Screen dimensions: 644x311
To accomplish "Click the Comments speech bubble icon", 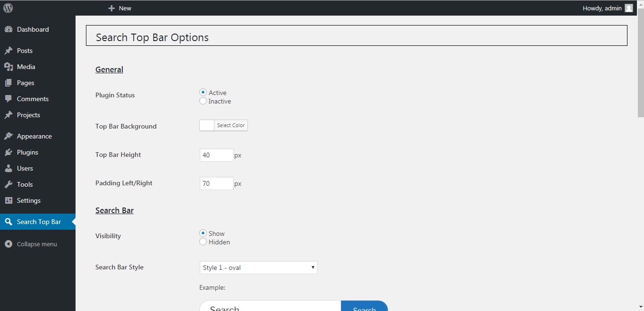I will (x=8, y=99).
